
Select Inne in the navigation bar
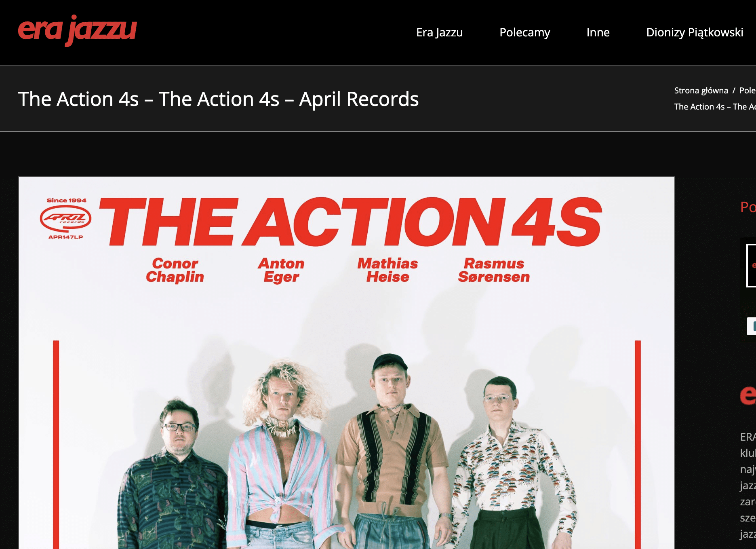tap(598, 32)
